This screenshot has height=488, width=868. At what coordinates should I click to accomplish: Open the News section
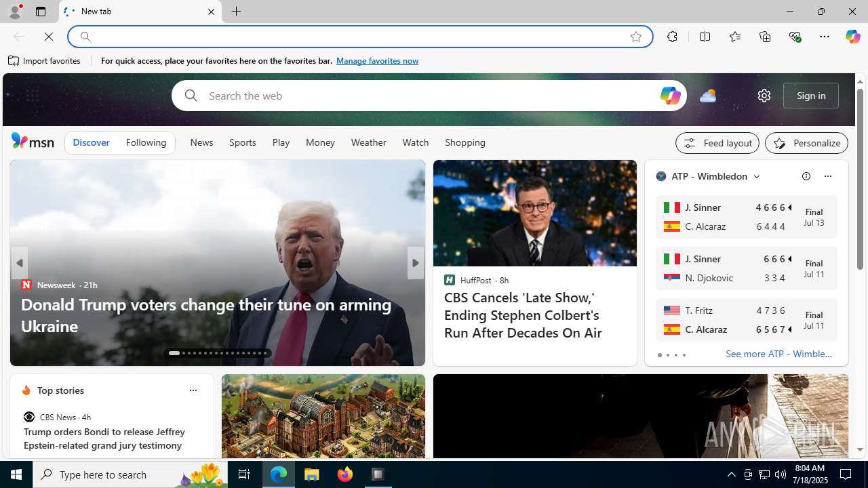(x=201, y=143)
